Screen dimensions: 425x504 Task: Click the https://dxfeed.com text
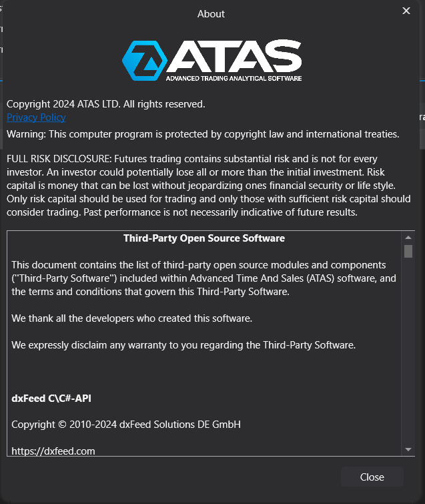coord(53,451)
